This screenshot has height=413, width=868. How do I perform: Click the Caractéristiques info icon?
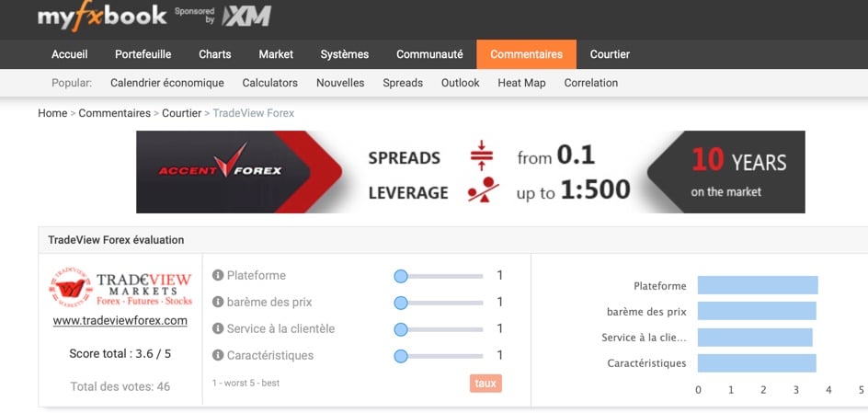click(x=218, y=355)
